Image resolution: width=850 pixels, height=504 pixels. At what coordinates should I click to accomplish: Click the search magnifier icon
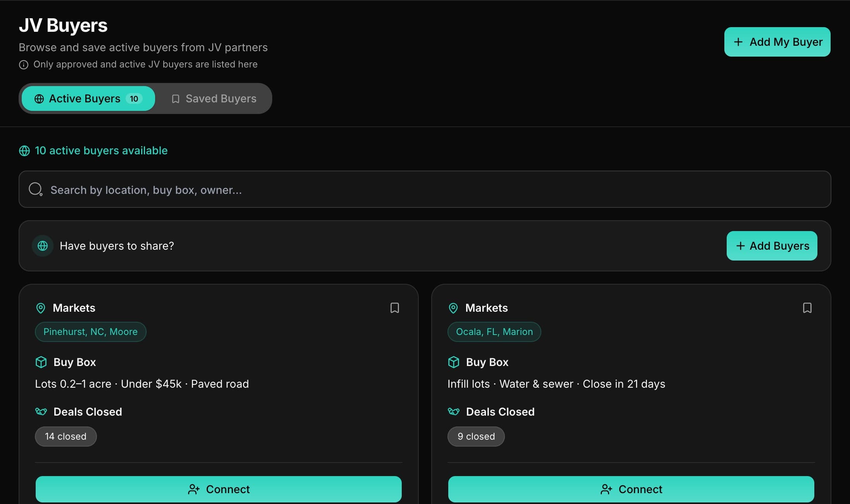pos(36,189)
